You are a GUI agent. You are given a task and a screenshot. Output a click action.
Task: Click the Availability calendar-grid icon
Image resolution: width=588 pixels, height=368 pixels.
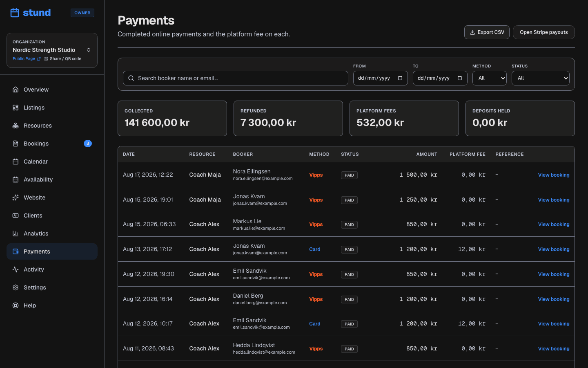pos(16,180)
